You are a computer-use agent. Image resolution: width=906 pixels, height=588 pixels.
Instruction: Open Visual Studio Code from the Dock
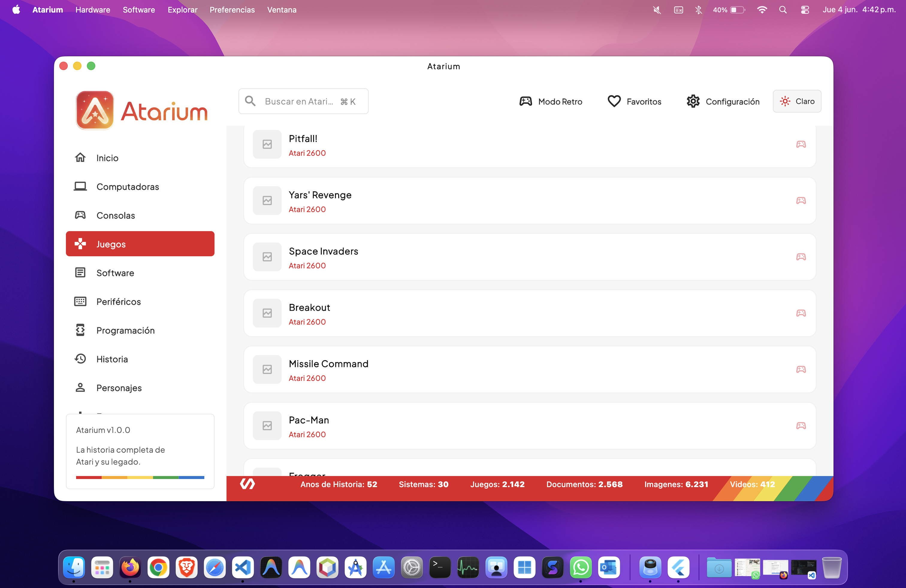(x=243, y=567)
